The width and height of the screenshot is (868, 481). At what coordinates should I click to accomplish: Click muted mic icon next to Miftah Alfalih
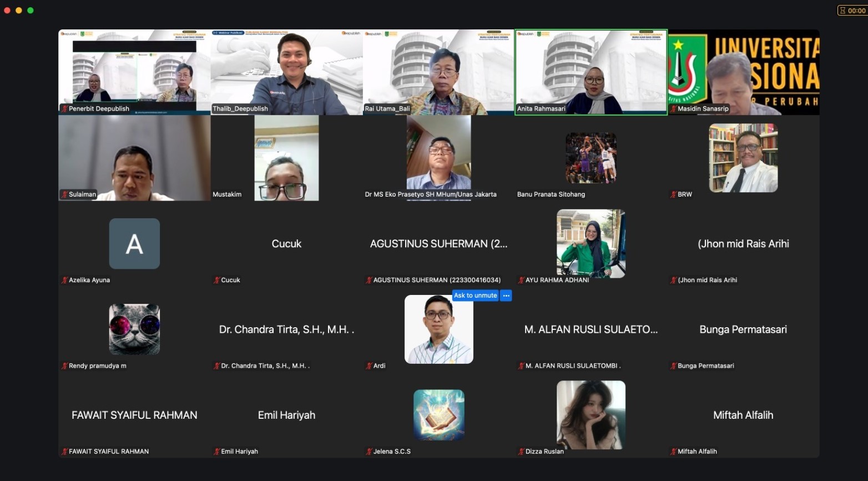(673, 452)
